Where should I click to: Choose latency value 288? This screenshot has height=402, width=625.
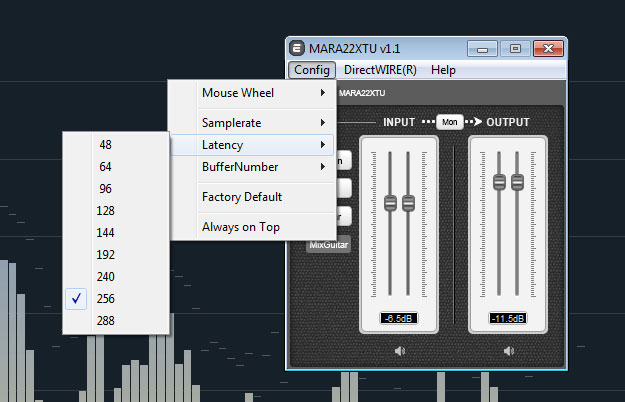[x=116, y=321]
